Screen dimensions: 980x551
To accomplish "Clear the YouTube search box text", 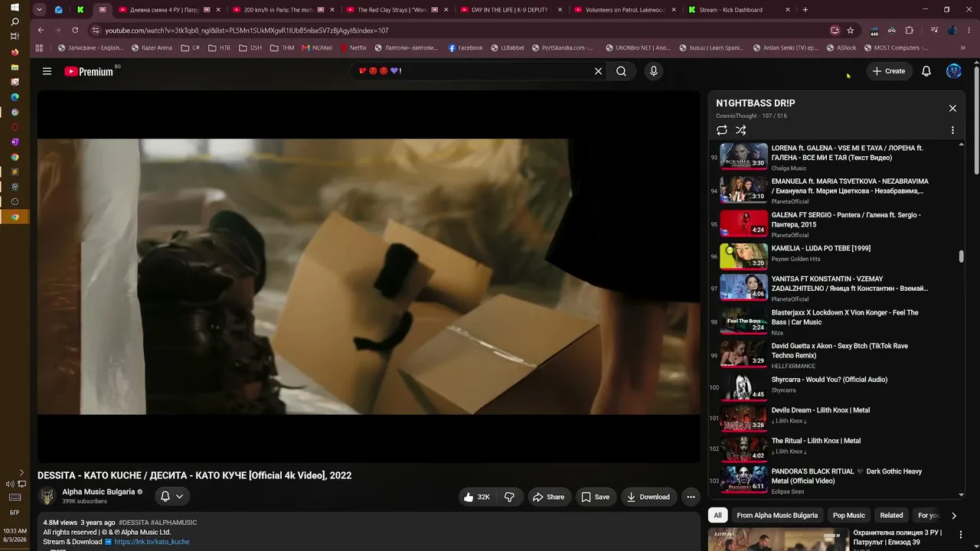I will [598, 71].
